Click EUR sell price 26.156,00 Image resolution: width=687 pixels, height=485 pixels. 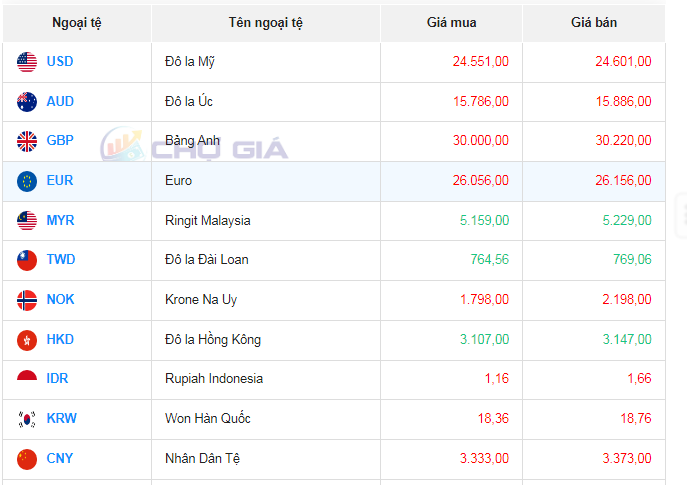pyautogui.click(x=623, y=180)
